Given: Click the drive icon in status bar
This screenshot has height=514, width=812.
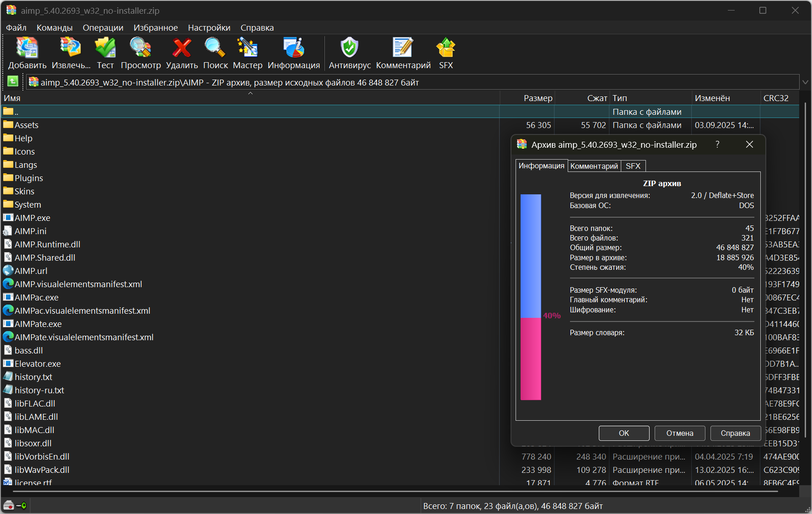Looking at the screenshot, I should click(9, 505).
